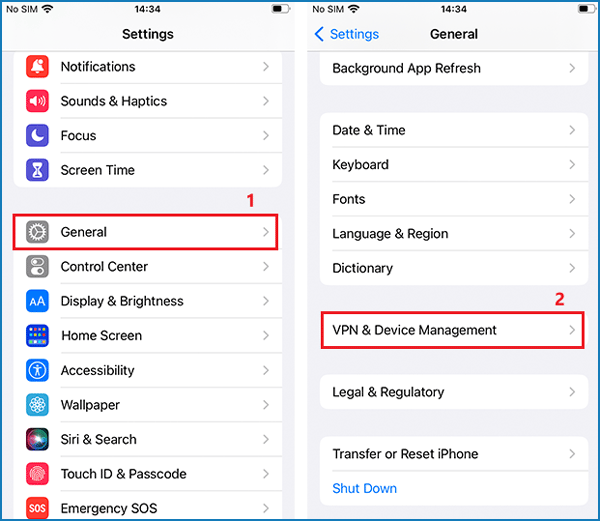The image size is (600, 521).
Task: Select the Accessibility icon
Action: tap(37, 370)
